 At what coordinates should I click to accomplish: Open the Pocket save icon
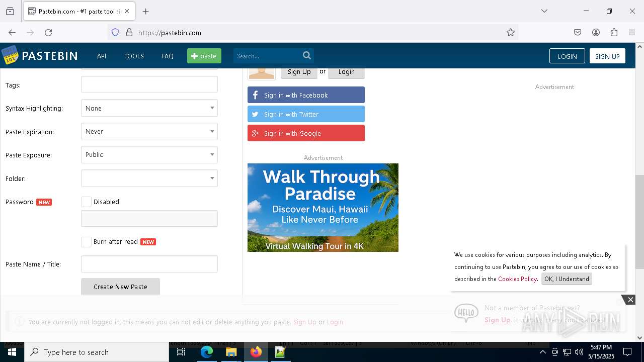578,32
